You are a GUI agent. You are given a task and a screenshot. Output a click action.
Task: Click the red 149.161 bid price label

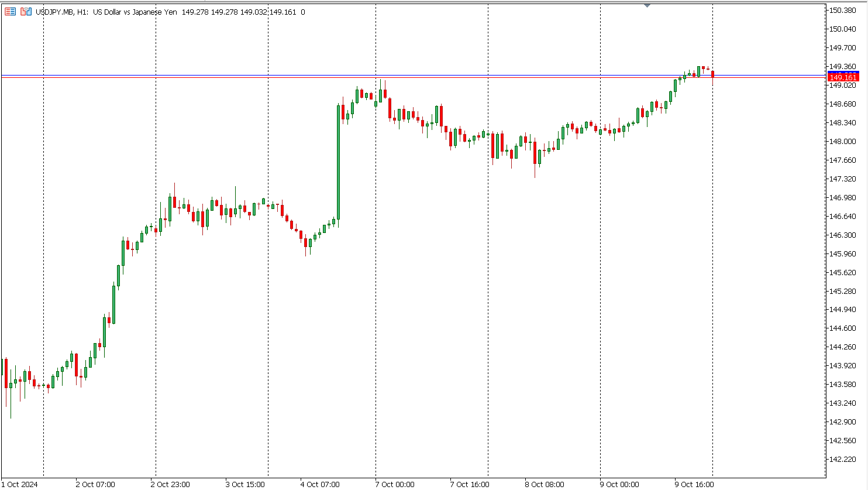pos(843,77)
